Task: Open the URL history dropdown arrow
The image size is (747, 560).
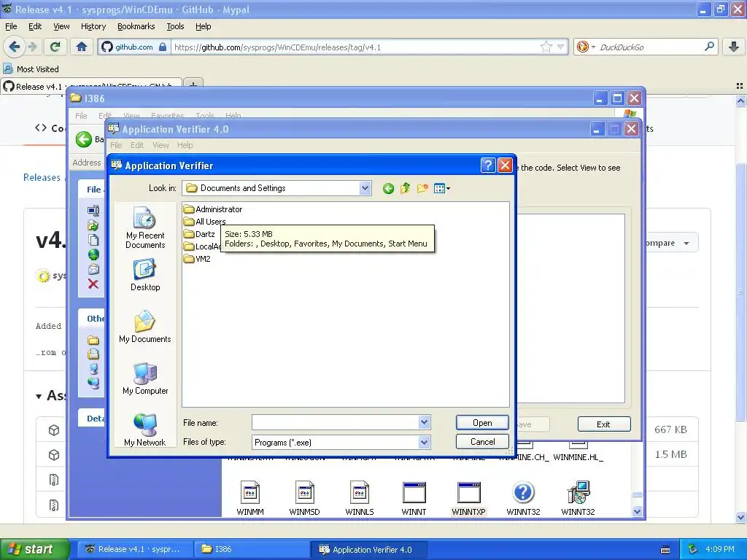Action: coord(561,47)
